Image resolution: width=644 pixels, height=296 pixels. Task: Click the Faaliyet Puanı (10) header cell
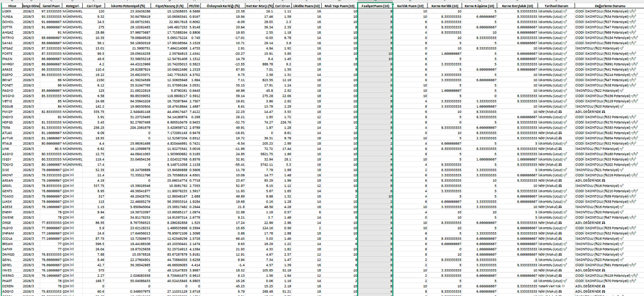pyautogui.click(x=375, y=6)
